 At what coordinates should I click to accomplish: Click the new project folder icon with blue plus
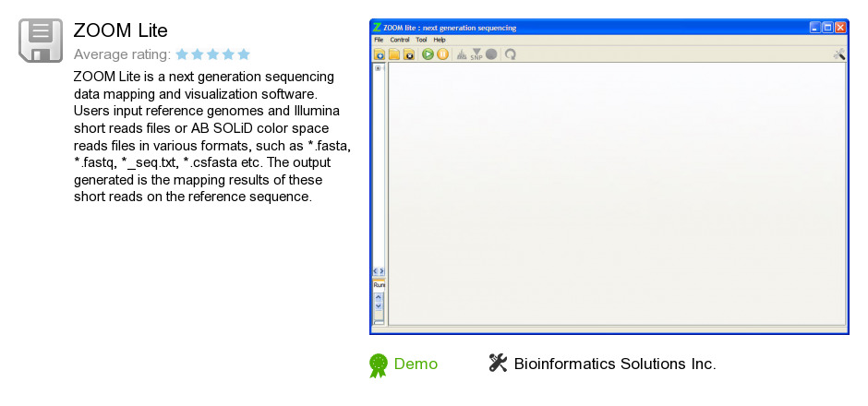click(x=380, y=54)
